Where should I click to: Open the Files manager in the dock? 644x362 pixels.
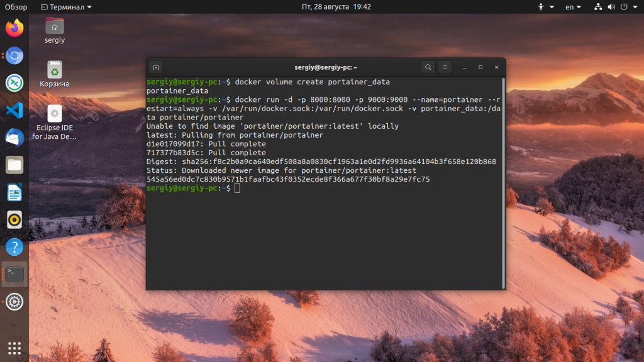coord(14,165)
